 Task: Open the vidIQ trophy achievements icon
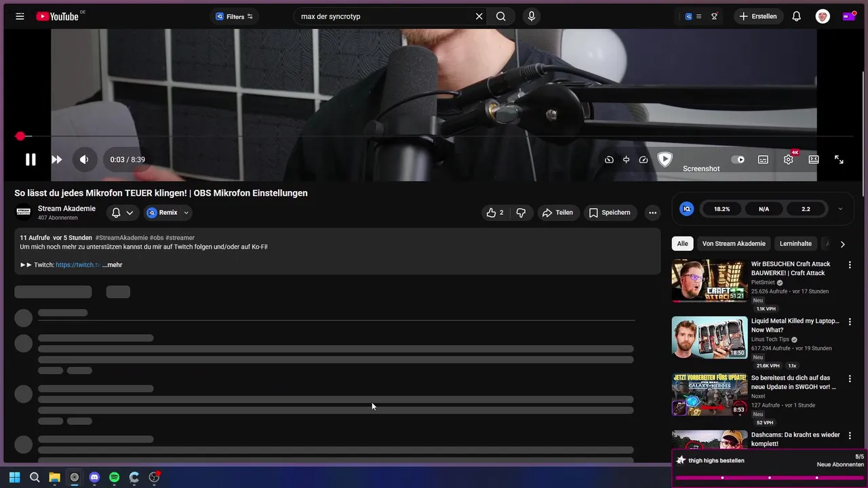pos(714,16)
